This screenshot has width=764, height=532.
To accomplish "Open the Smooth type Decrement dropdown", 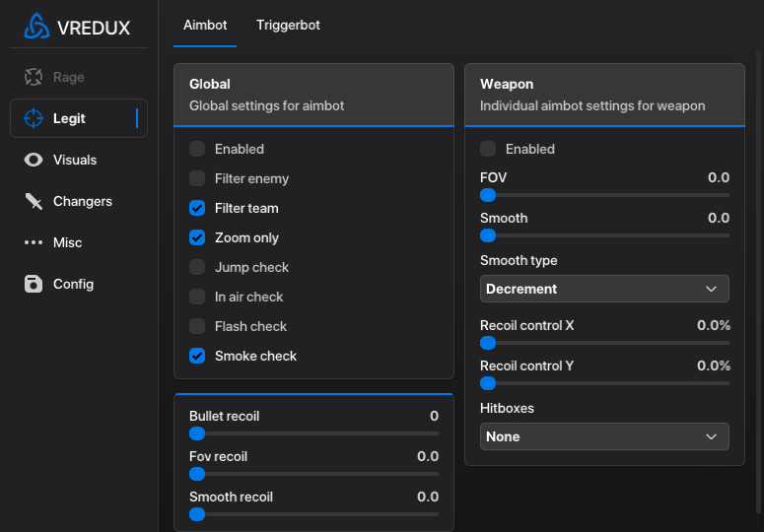I will pyautogui.click(x=604, y=289).
